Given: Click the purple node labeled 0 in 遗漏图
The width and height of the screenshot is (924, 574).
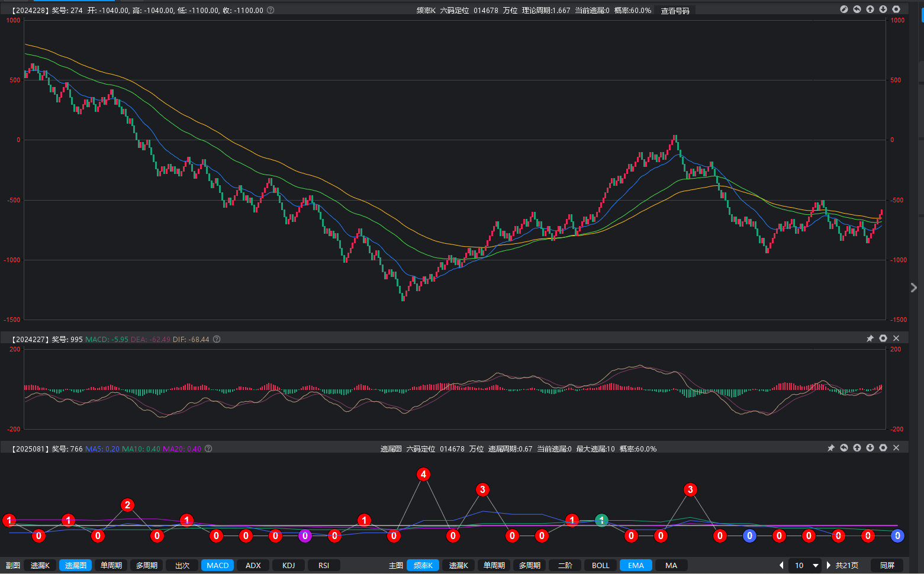Looking at the screenshot, I should point(305,536).
